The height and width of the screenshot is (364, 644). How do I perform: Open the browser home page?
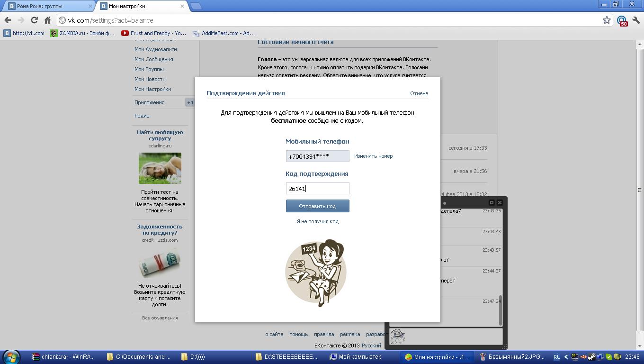pos(47,20)
